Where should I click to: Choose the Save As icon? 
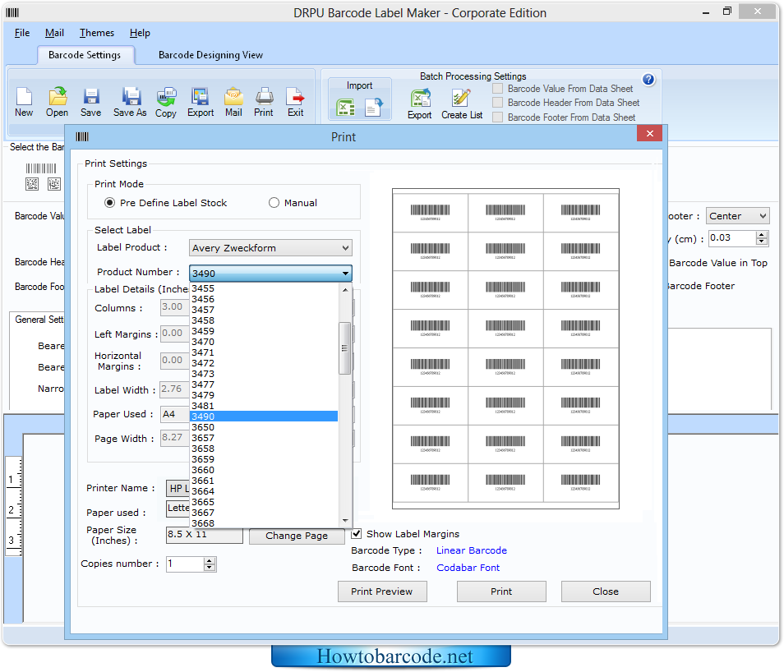pyautogui.click(x=130, y=102)
